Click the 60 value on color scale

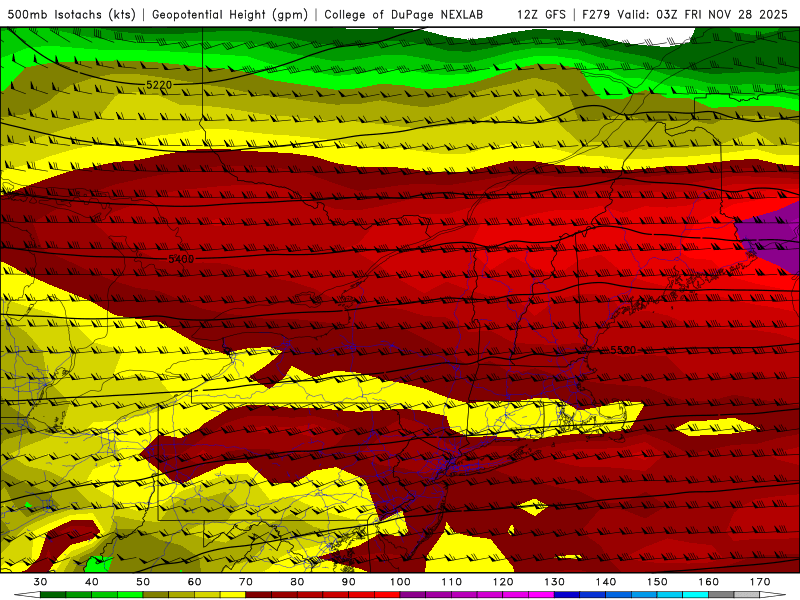pyautogui.click(x=194, y=582)
